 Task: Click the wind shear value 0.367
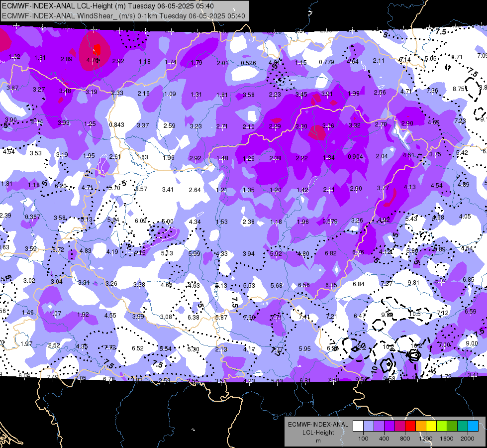[x=33, y=217]
